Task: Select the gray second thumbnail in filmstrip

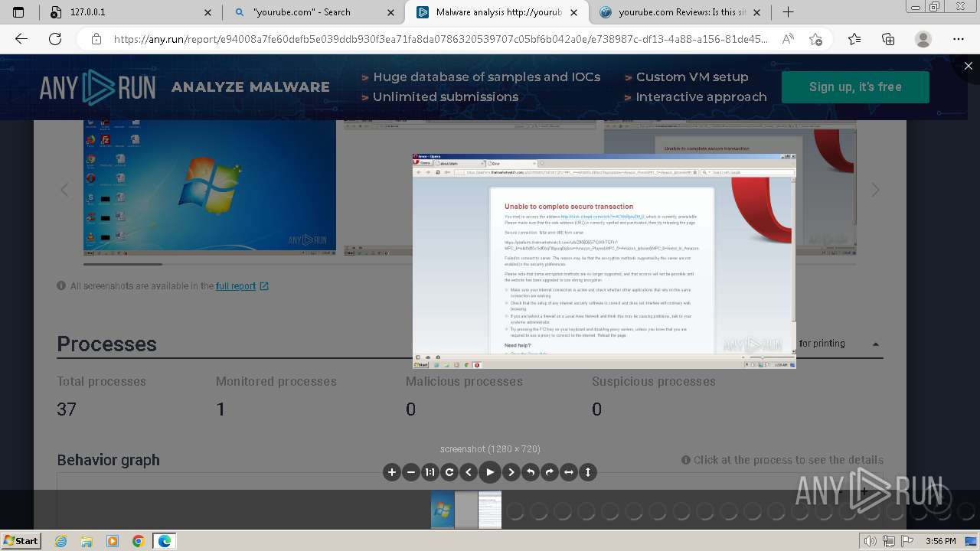Action: (x=466, y=510)
